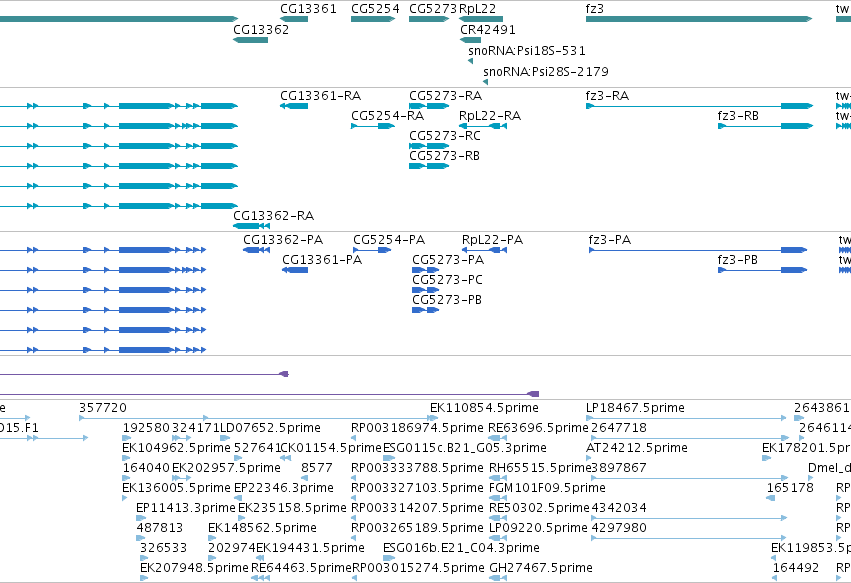Click the EK110854.5prime EST feature
The image size is (851, 583).
point(433,418)
